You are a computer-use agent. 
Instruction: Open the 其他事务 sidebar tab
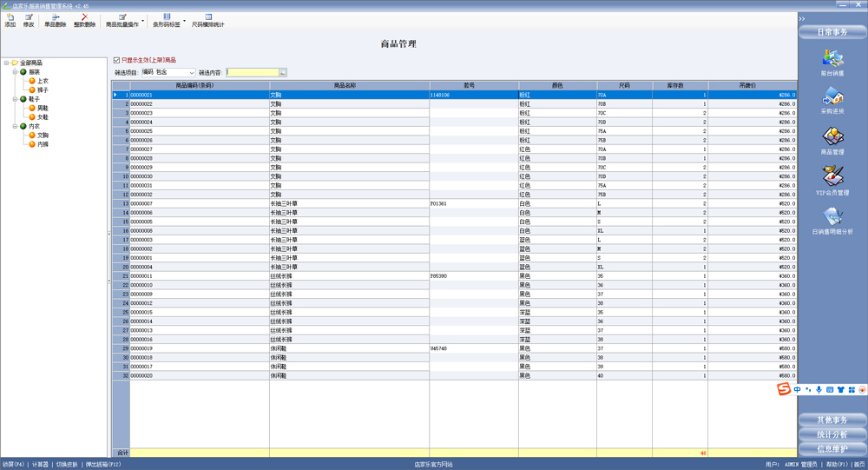click(832, 420)
